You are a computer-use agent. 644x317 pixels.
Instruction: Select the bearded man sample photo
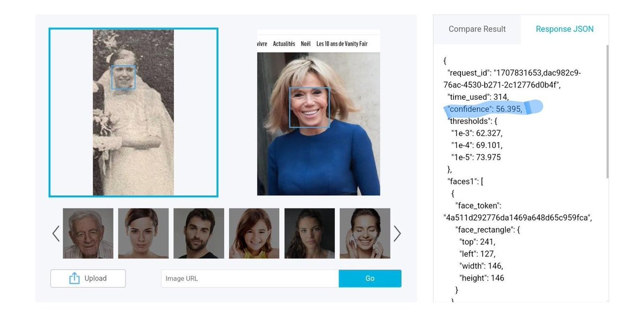pyautogui.click(x=199, y=233)
